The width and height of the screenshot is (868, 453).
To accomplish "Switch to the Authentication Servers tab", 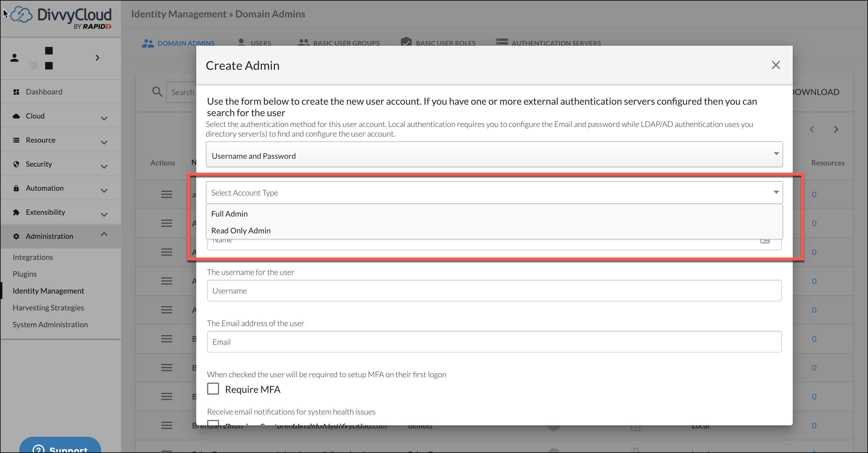I will coord(548,43).
